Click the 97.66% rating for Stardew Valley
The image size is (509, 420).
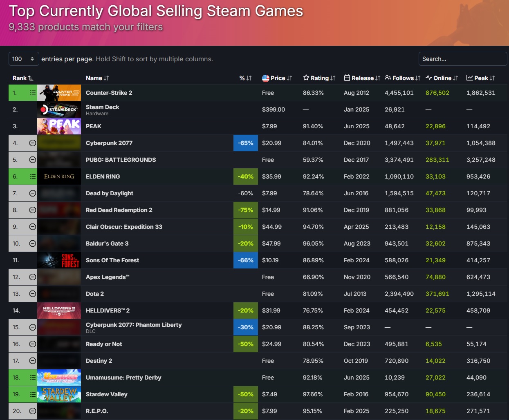click(x=313, y=394)
